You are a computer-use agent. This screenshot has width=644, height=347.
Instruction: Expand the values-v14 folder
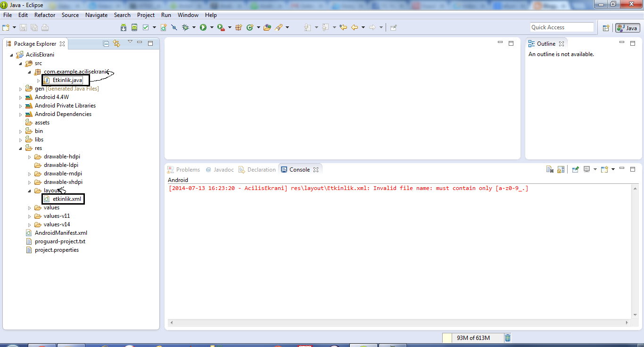click(29, 224)
